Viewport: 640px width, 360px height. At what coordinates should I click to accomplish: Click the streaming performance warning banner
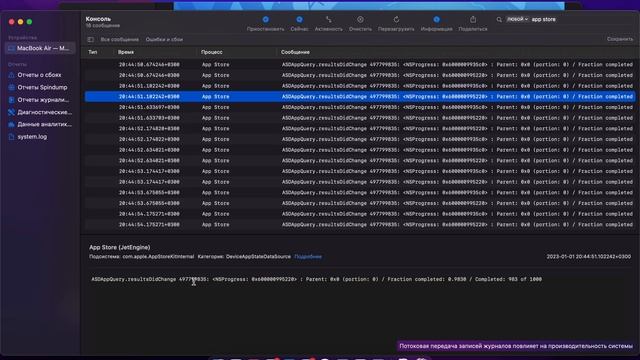tap(516, 346)
